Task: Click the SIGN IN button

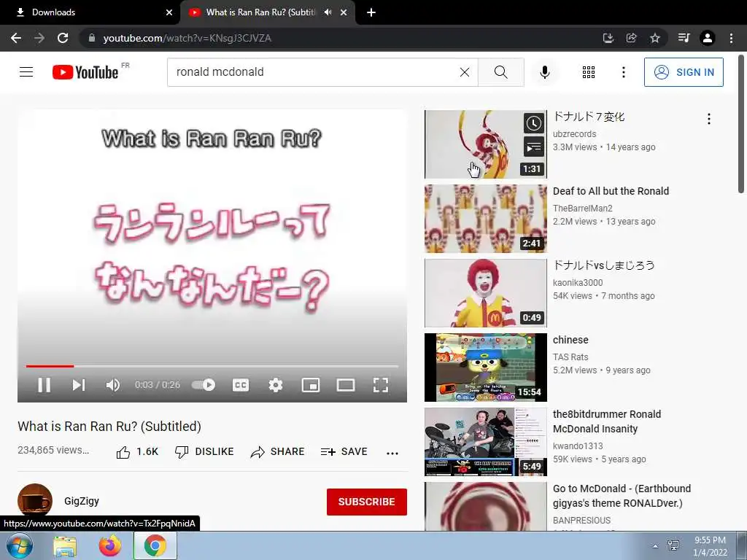Action: coord(684,72)
